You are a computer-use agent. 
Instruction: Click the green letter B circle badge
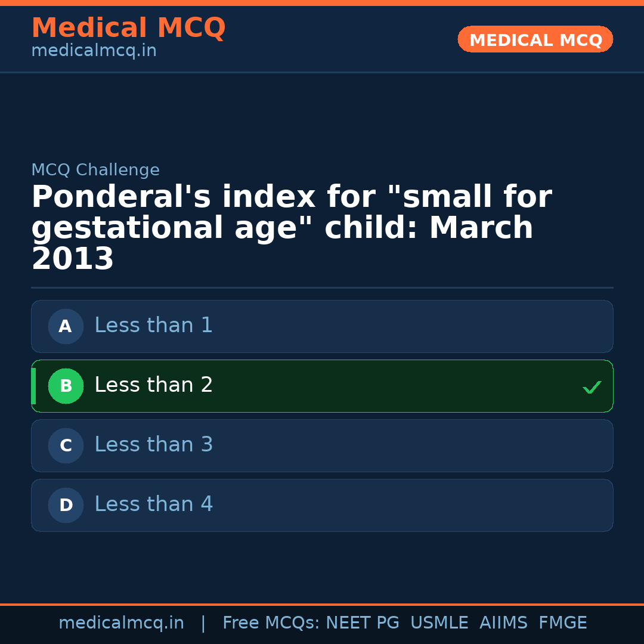66,386
